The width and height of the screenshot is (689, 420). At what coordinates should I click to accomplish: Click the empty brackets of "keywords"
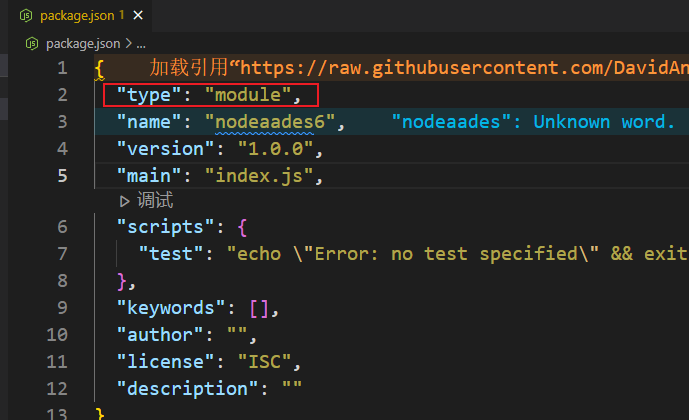259,308
